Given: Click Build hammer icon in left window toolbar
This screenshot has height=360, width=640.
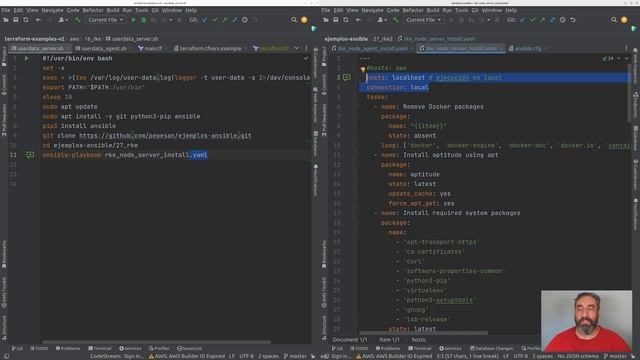Looking at the screenshot, I should pyautogui.click(x=77, y=20).
